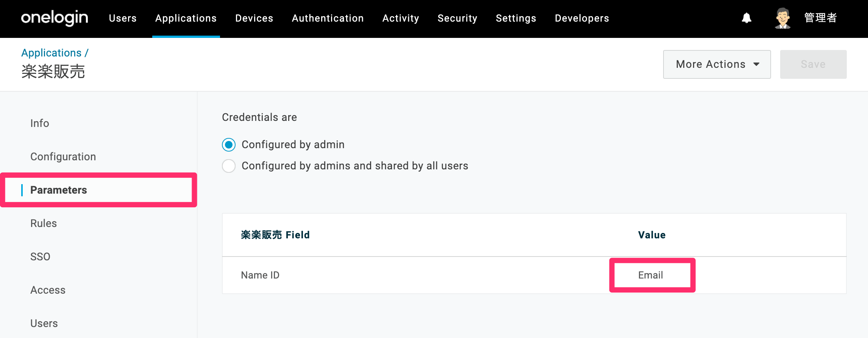Open the Authentication menu
This screenshot has width=868, height=338.
328,18
